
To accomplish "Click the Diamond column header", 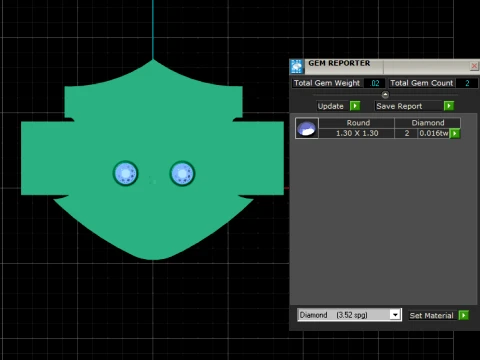I will tap(428, 123).
